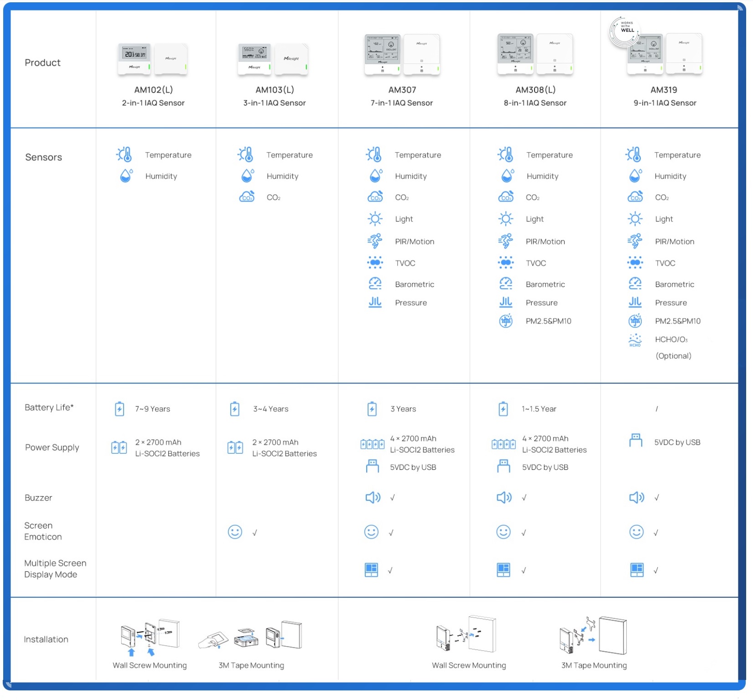The height and width of the screenshot is (700, 753).
Task: Click the 'Sensors' row label
Action: [44, 157]
